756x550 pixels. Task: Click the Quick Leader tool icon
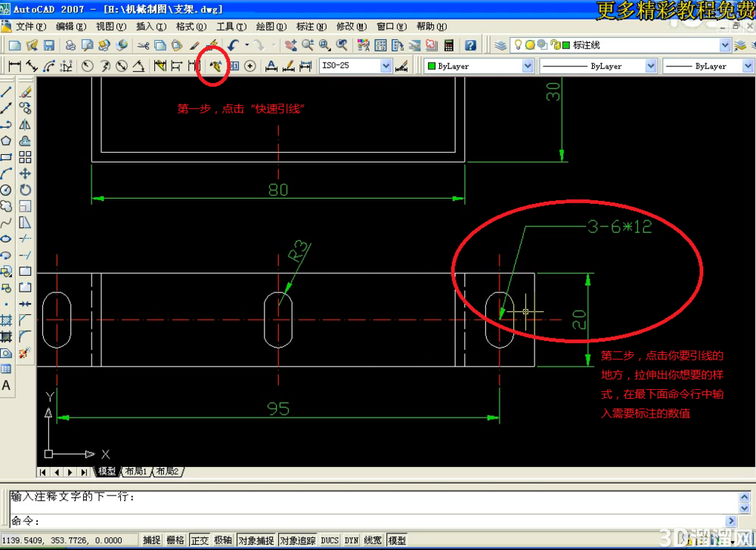[x=215, y=66]
